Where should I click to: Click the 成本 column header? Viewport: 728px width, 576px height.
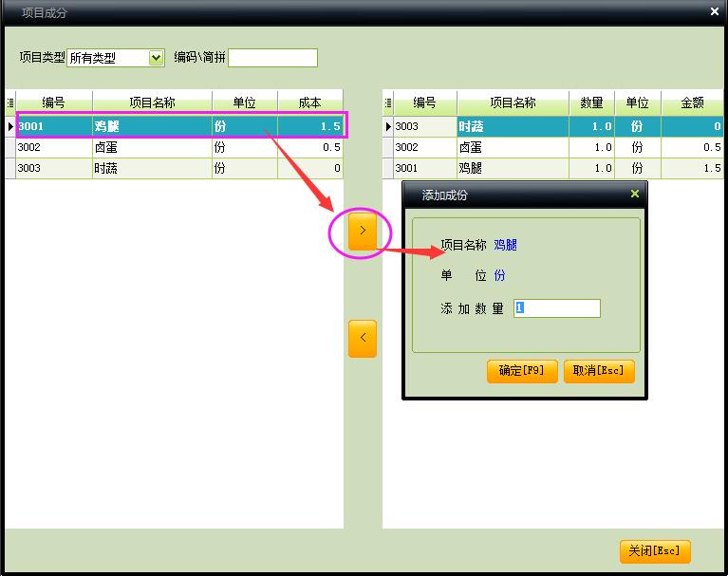310,102
